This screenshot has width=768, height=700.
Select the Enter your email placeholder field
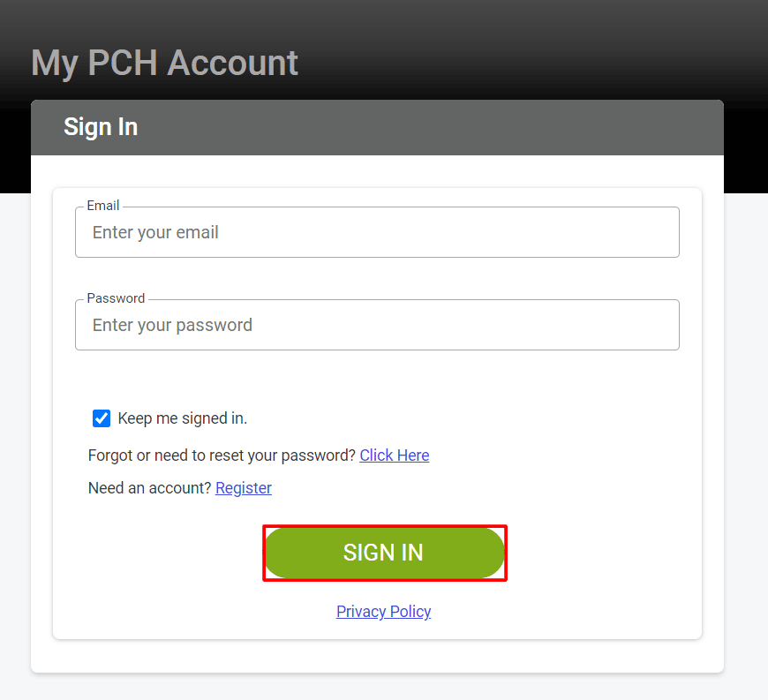(377, 232)
